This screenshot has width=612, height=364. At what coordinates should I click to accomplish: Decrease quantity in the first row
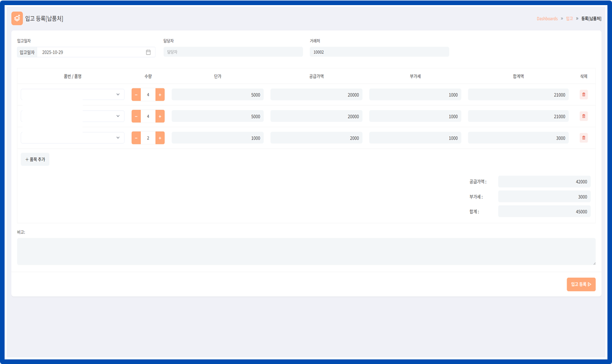[136, 94]
